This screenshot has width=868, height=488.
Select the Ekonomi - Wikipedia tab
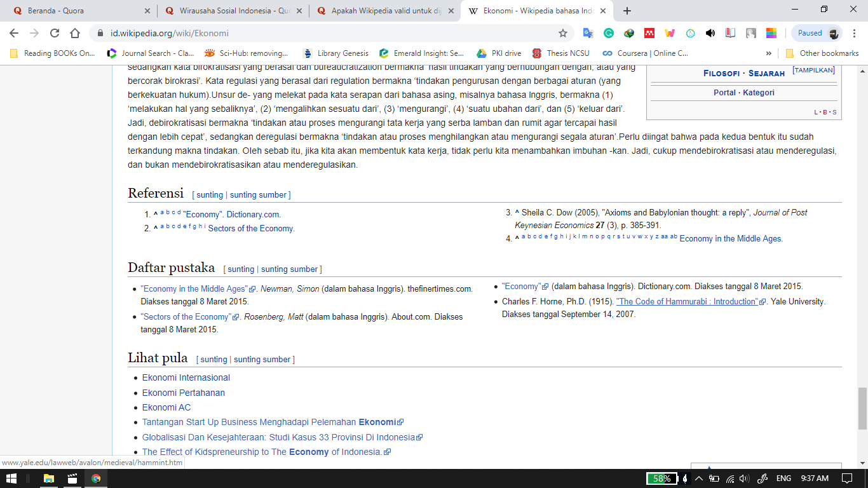point(537,11)
